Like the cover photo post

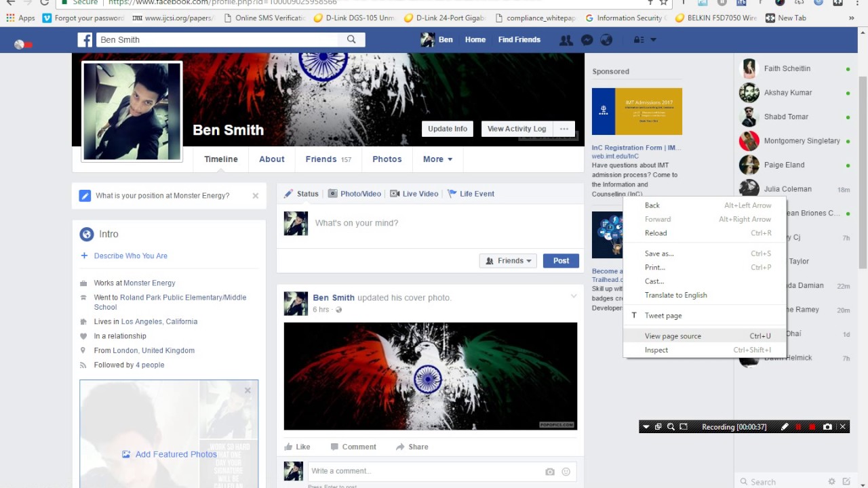click(x=297, y=447)
